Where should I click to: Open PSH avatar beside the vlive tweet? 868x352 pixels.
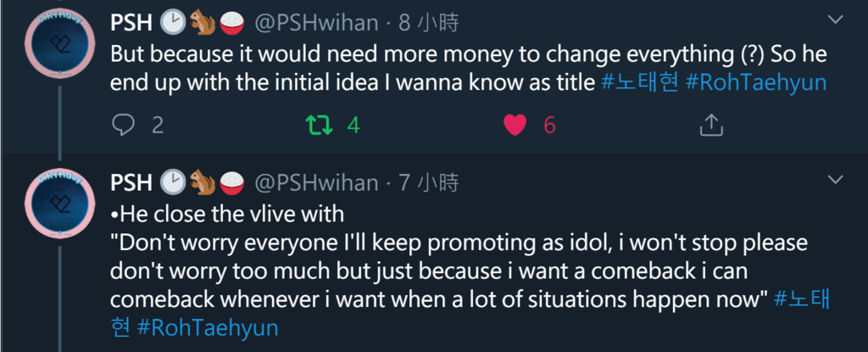(59, 204)
